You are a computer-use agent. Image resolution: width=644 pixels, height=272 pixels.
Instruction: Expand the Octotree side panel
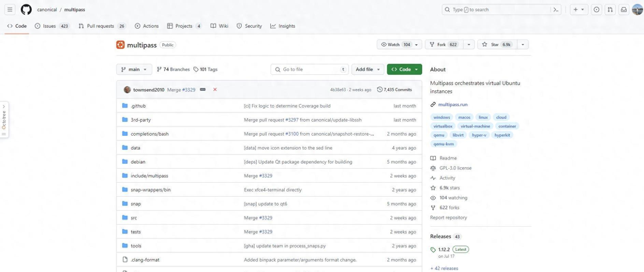(x=4, y=119)
